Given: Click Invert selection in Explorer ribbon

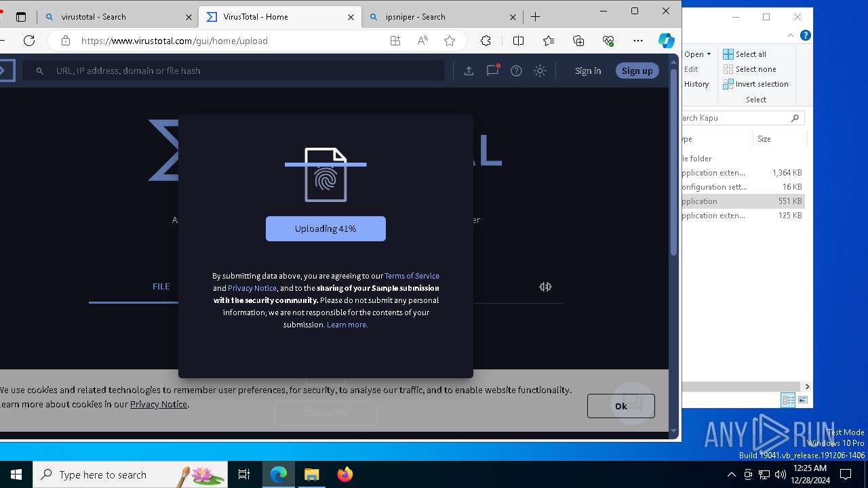Looking at the screenshot, I should point(755,84).
